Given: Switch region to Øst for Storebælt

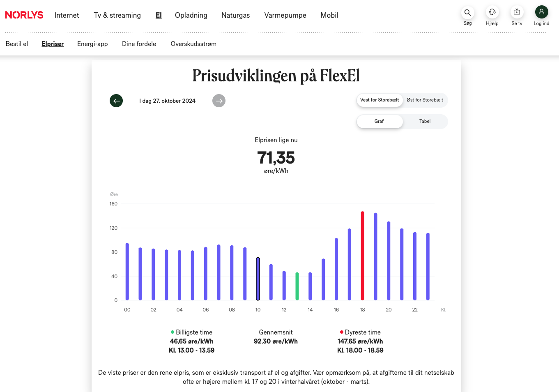Looking at the screenshot, I should [425, 100].
